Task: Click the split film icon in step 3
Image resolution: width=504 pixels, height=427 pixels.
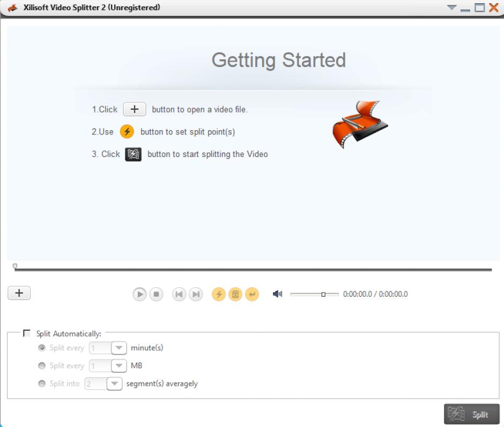Action: [133, 154]
